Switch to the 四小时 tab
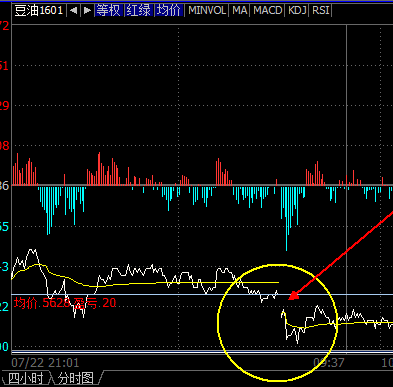This screenshot has width=393, height=387. 25,379
